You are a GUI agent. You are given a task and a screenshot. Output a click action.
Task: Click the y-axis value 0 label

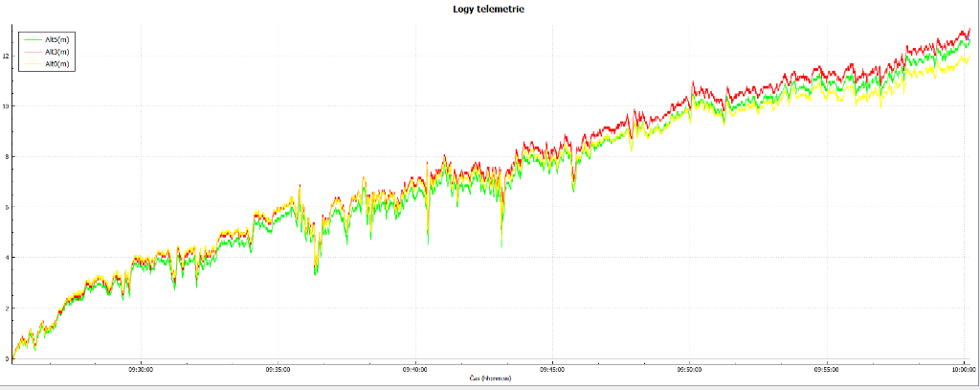click(7, 358)
